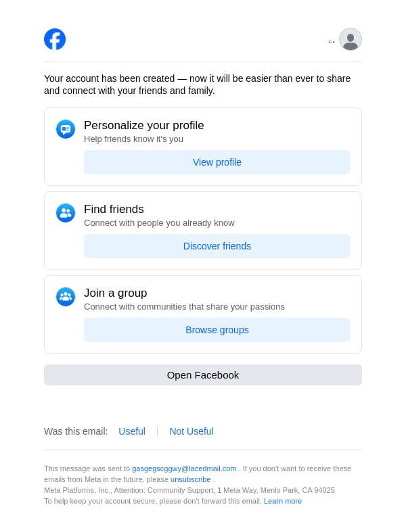Open the gasgegscggwy@lacedmail.com email link
The image size is (406, 532).
pos(184,468)
